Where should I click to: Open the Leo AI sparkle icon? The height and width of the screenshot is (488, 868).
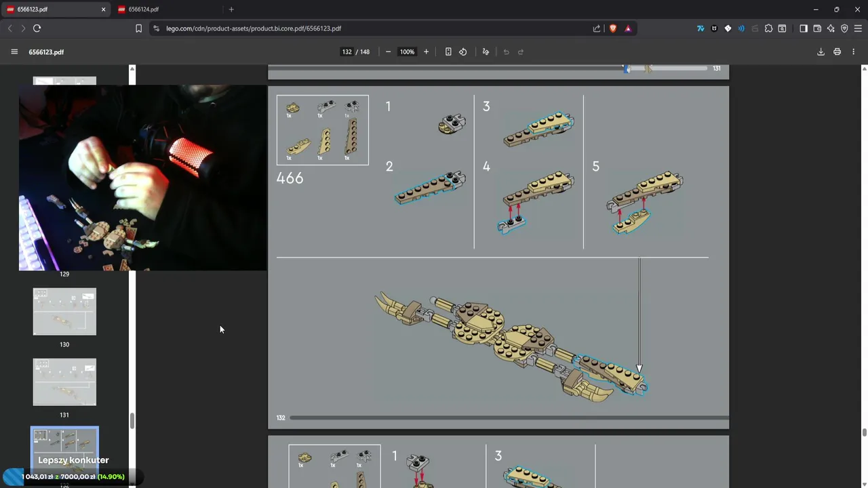[x=831, y=28]
